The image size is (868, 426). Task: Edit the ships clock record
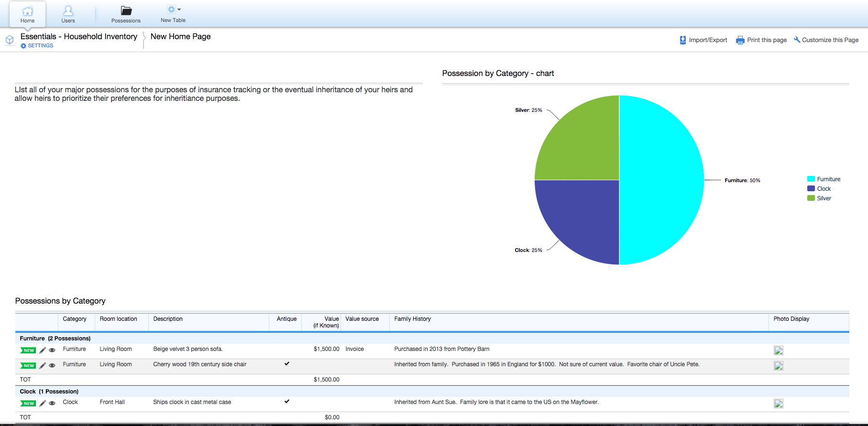click(x=43, y=404)
